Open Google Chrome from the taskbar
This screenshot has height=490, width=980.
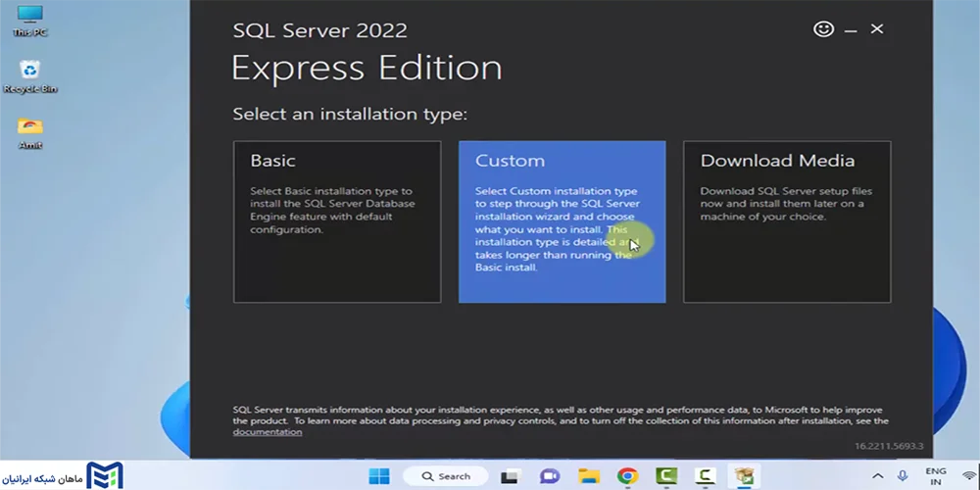[627, 477]
